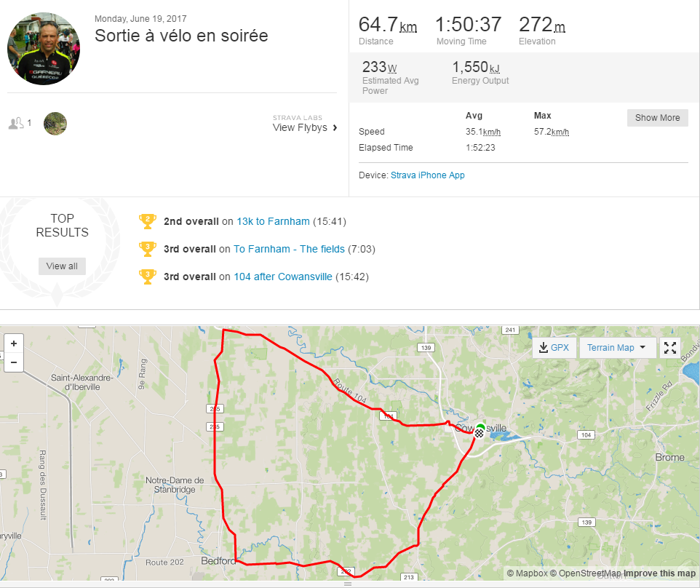
Task: Open the kudos giver's small avatar
Action: (55, 123)
